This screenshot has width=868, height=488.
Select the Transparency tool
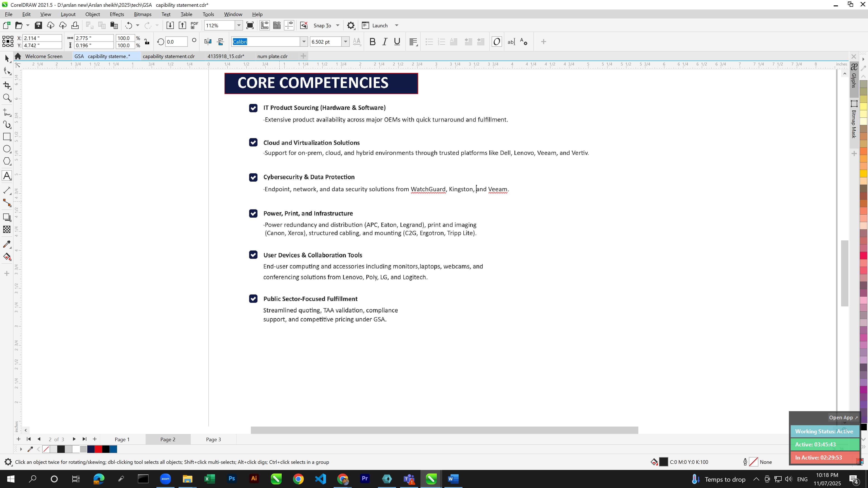point(7,229)
